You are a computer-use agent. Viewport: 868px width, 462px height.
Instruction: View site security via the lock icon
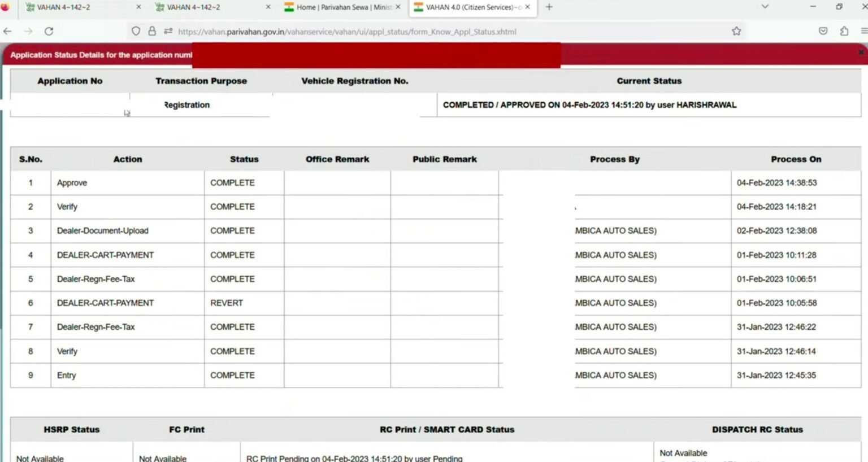pos(151,32)
